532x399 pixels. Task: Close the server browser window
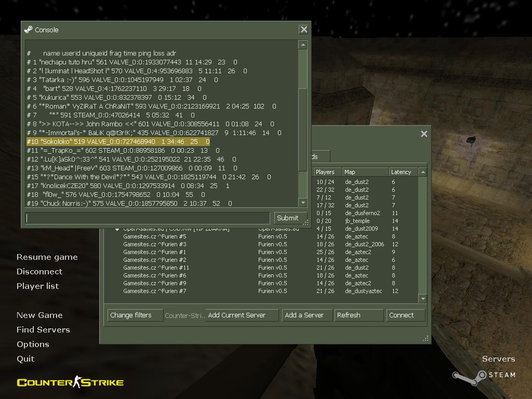[424, 134]
